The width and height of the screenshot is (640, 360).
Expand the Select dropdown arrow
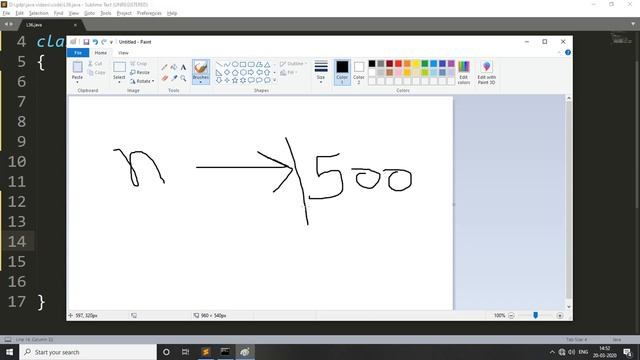pyautogui.click(x=119, y=82)
